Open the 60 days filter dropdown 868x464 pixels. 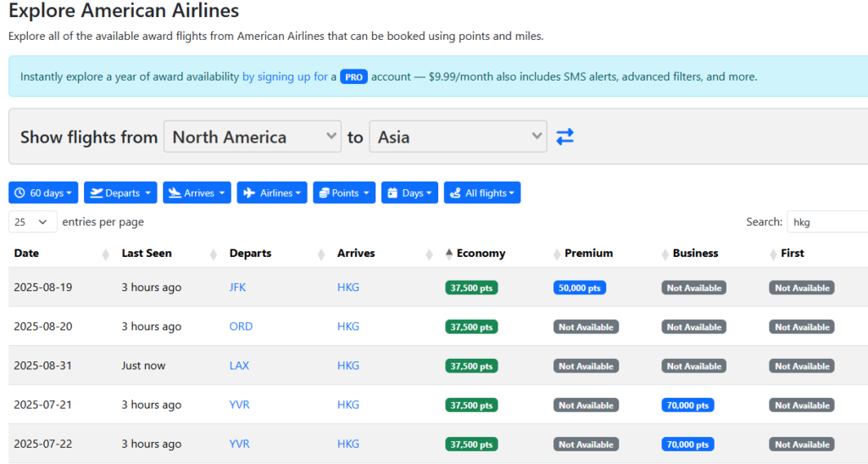click(x=43, y=193)
